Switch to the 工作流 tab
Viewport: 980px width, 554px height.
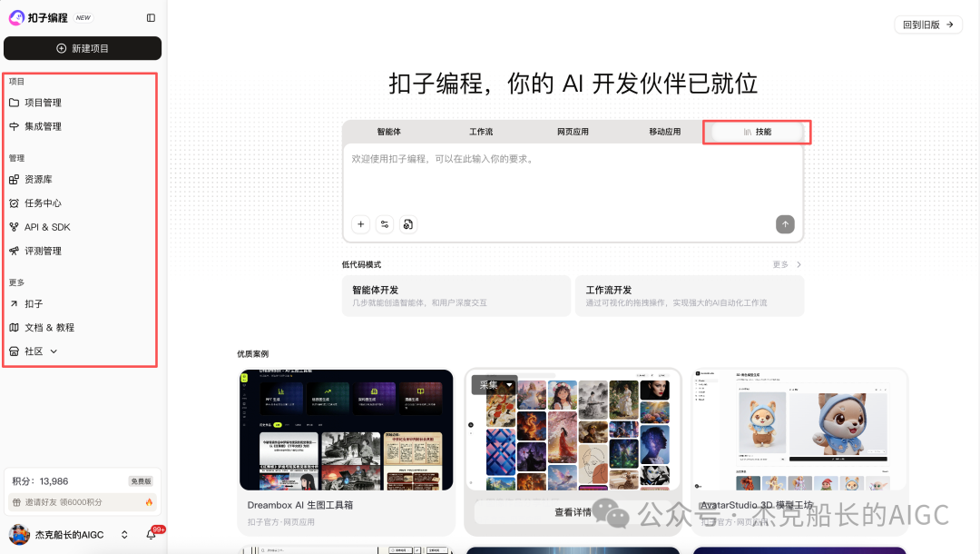(481, 132)
